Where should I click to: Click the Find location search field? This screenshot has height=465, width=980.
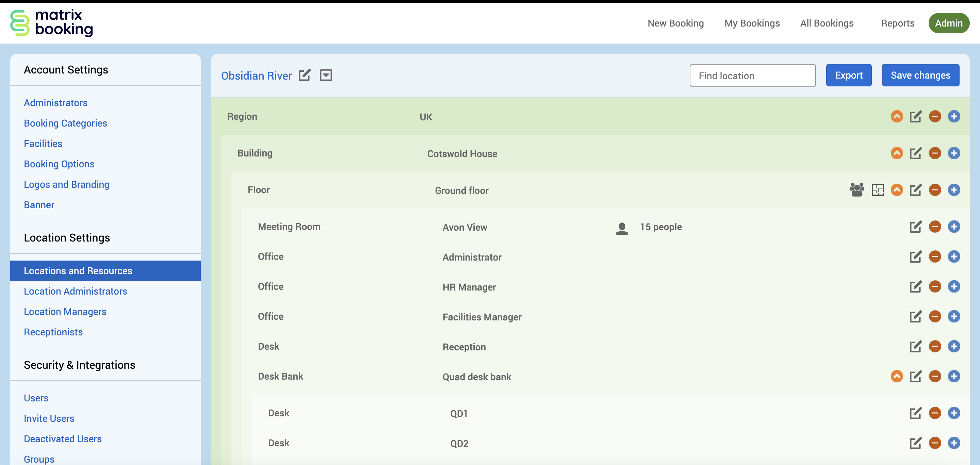pos(752,76)
